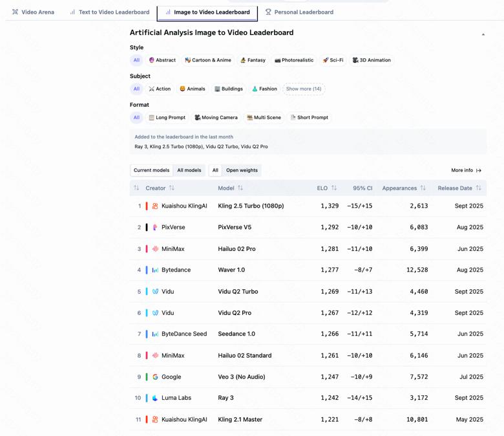Enable Open weights filter
The width and height of the screenshot is (504, 436).
(242, 170)
